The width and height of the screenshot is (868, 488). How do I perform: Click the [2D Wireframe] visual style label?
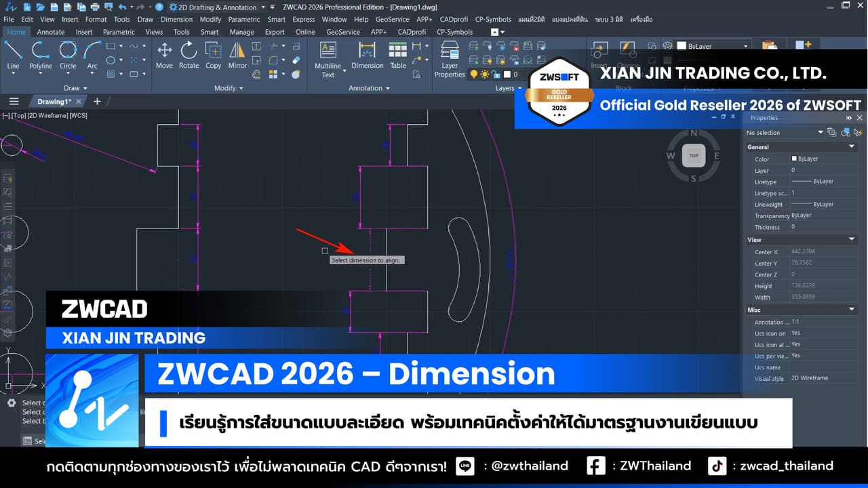[48, 115]
